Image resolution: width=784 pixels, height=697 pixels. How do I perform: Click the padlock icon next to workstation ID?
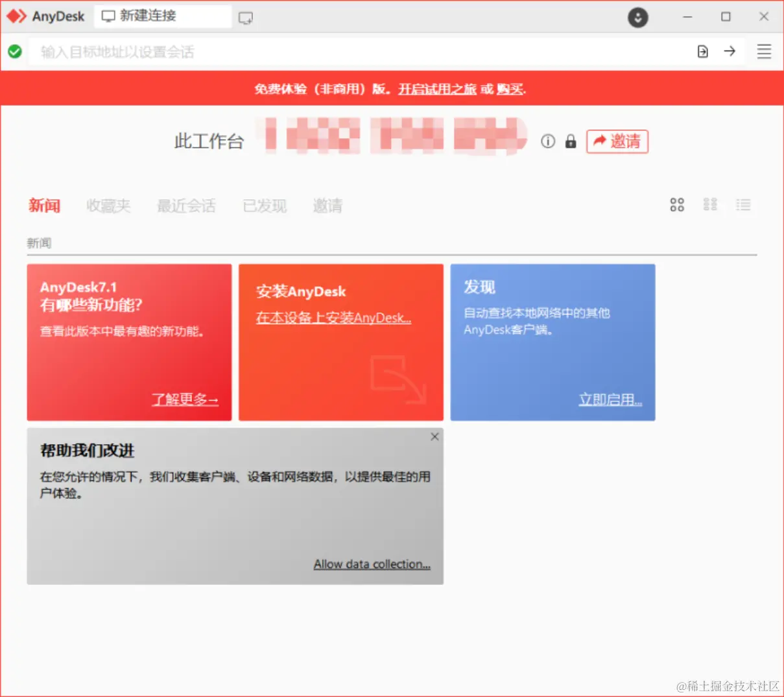pos(571,141)
